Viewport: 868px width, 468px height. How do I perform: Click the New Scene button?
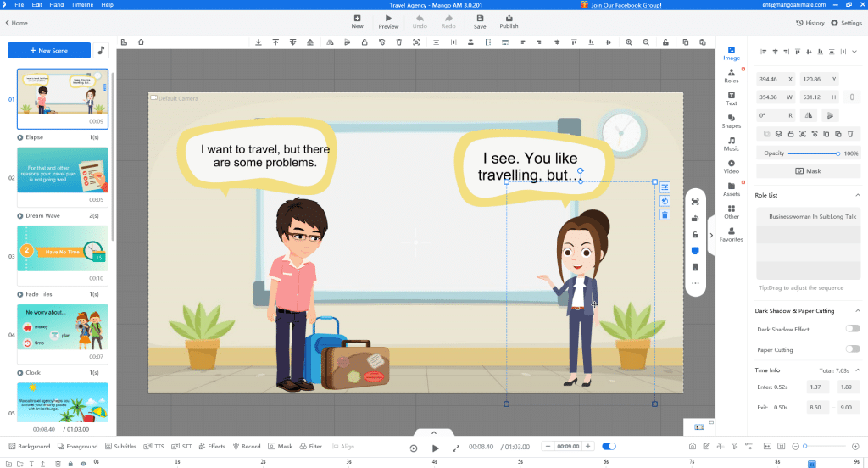tap(49, 51)
